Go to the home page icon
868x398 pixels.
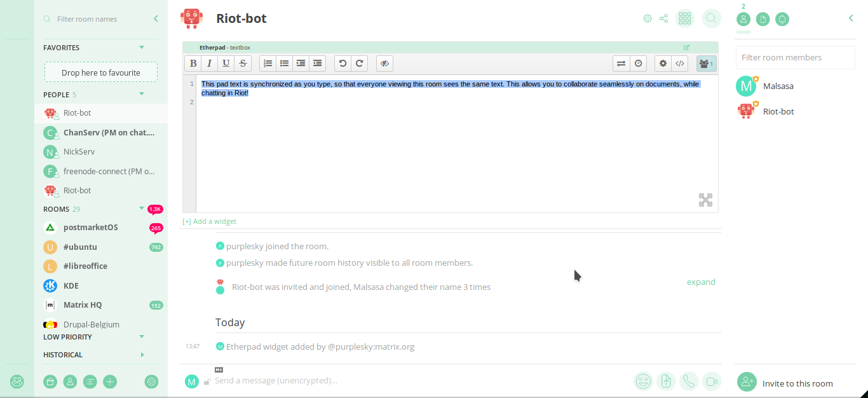tap(50, 381)
